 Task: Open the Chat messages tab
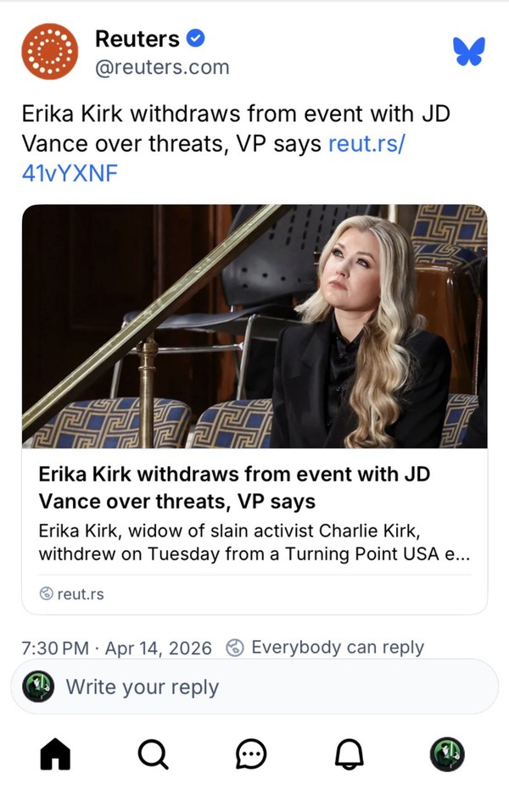251,754
